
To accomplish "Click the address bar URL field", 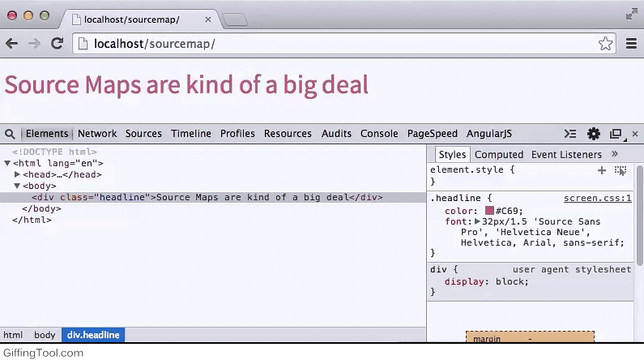I will pos(324,44).
